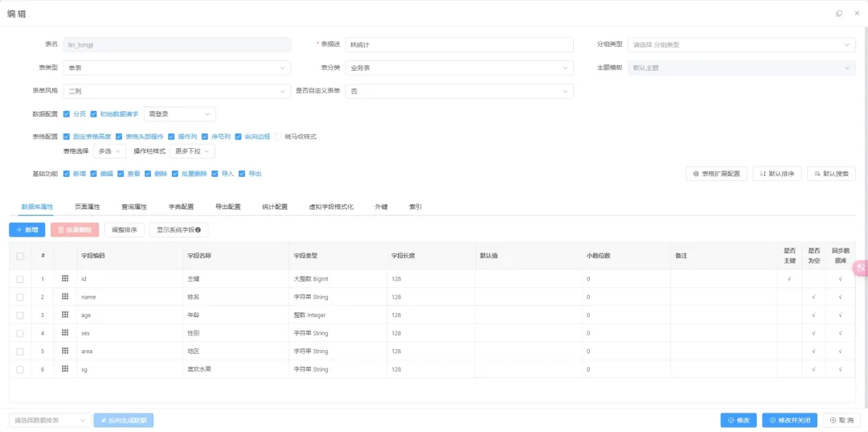This screenshot has height=432, width=868.
Task: Open the 操作栏样式 dropdown showing 更多下拉
Action: [192, 151]
